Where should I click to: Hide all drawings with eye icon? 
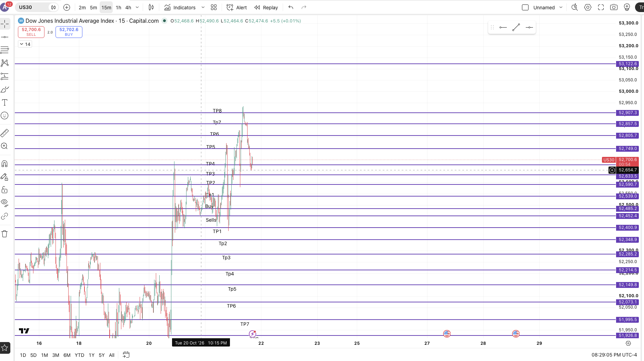pos(5,203)
